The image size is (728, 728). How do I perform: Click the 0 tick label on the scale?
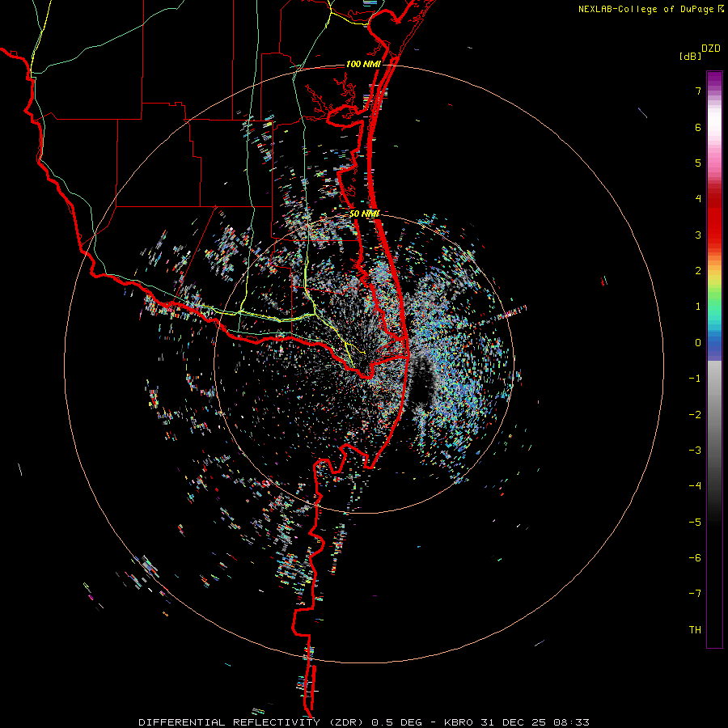698,343
